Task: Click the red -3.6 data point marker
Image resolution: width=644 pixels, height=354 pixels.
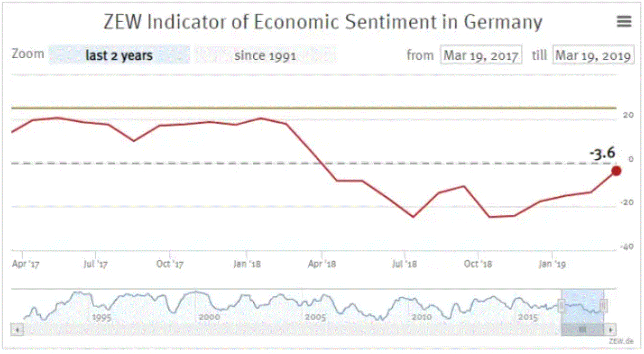Action: coord(616,170)
